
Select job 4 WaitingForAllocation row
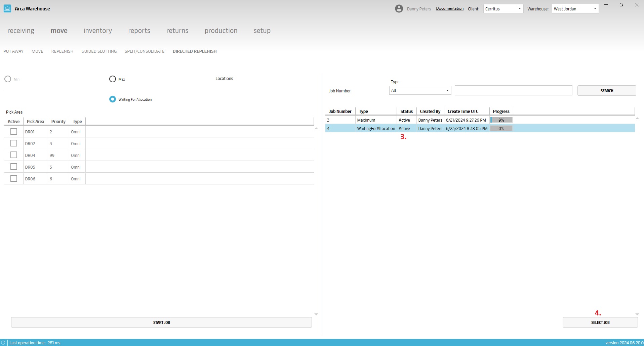pos(480,128)
